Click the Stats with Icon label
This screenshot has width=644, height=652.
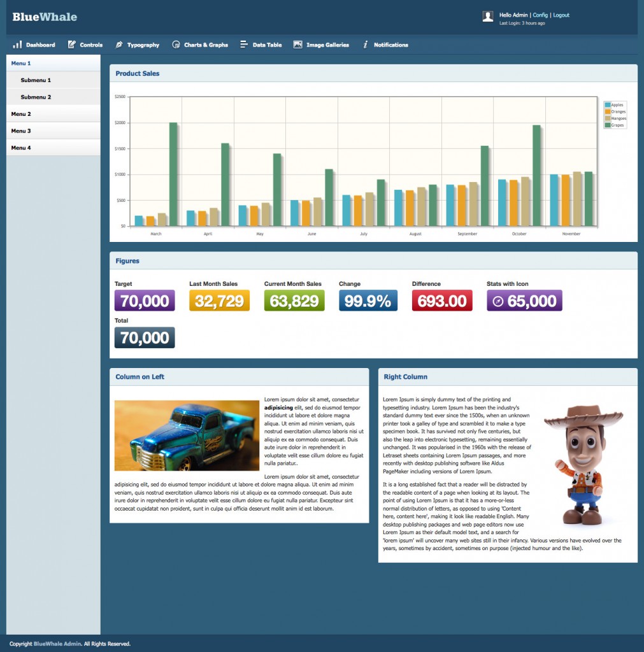click(508, 283)
